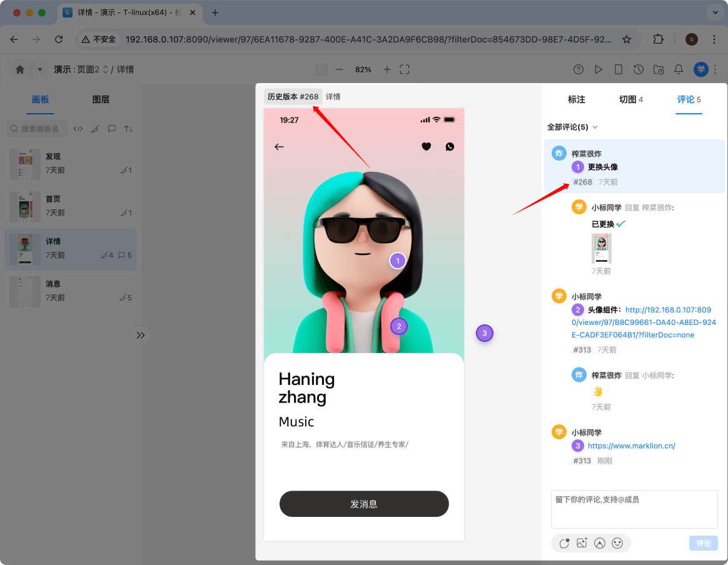Image resolution: width=728 pixels, height=565 pixels.
Task: Select the 历史版本 #268 tab
Action: pos(293,97)
